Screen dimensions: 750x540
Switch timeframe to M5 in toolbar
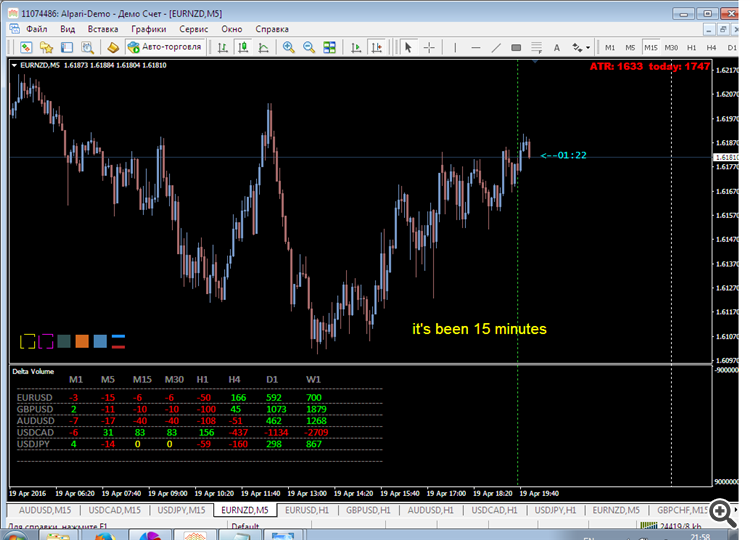[630, 47]
